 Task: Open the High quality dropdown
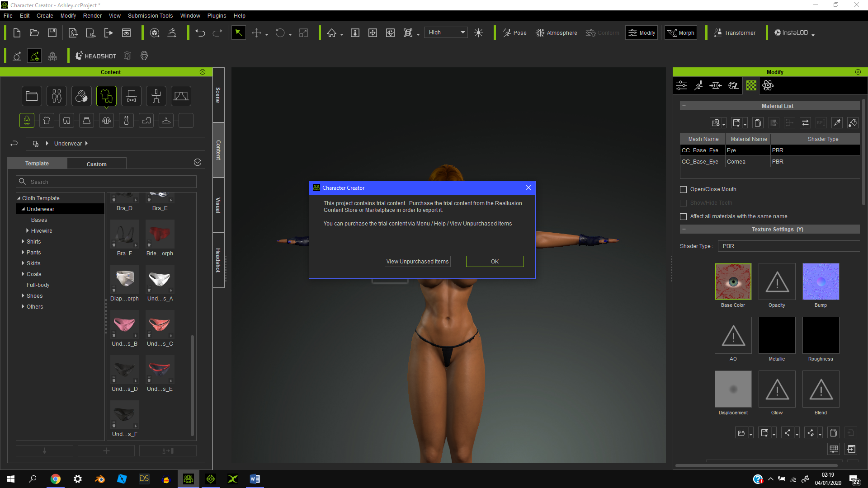(446, 33)
